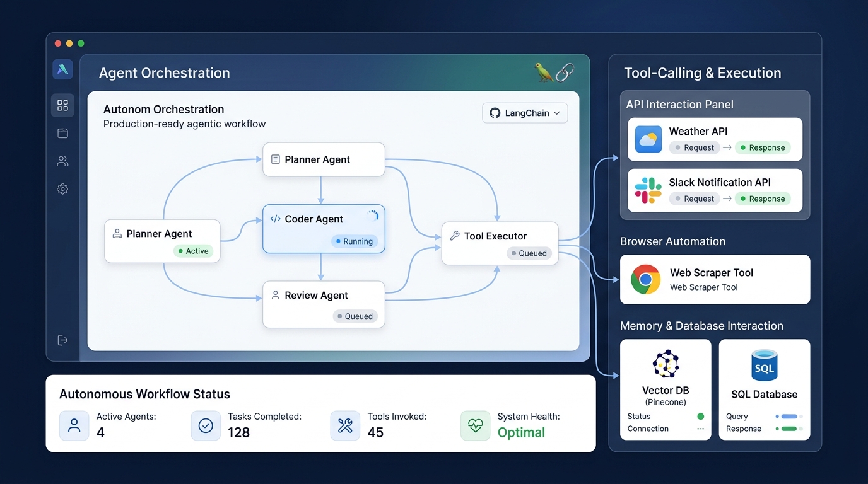
Task: Click the Tools Invoked wrench icon
Action: coord(345,425)
